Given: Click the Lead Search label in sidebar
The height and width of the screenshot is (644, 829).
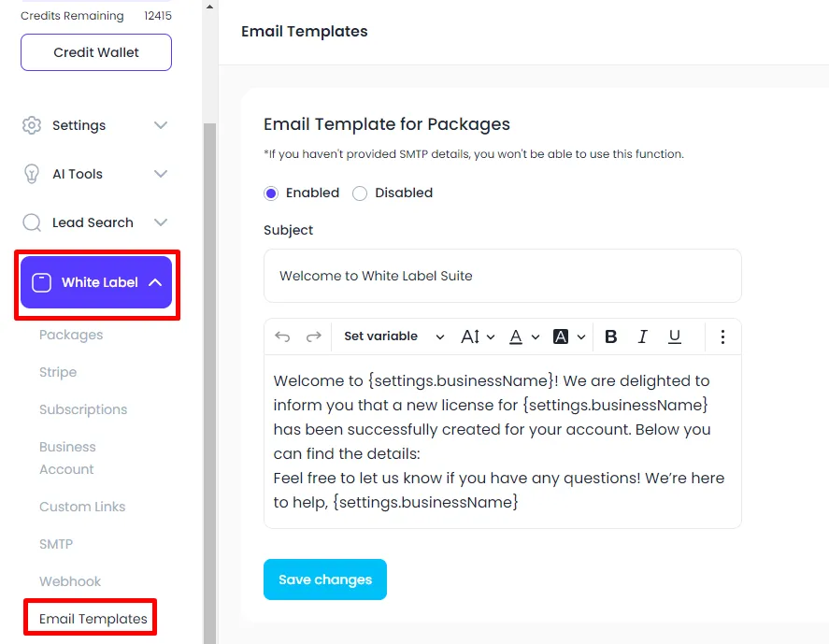Looking at the screenshot, I should click(x=93, y=222).
